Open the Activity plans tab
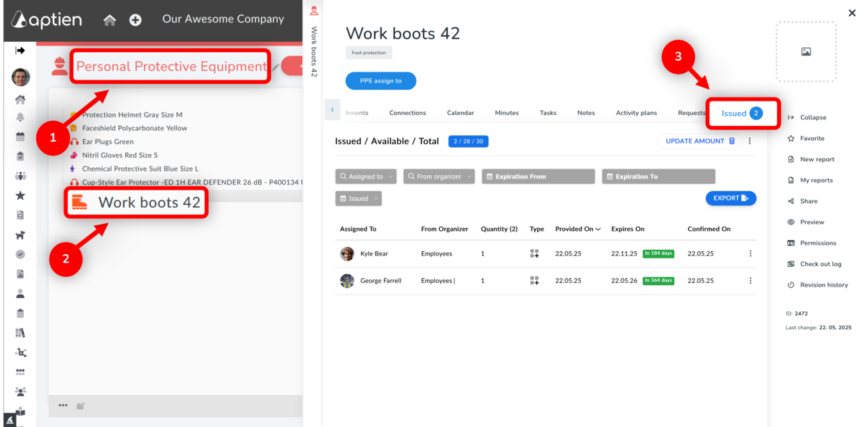868x427 pixels. pyautogui.click(x=636, y=113)
